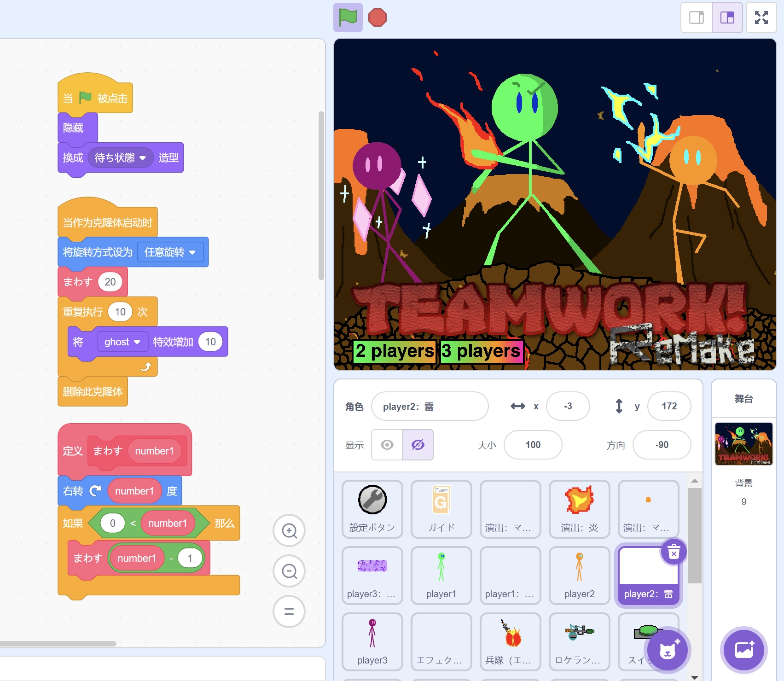Click the green flag to run project
The height and width of the screenshot is (681, 784).
(x=348, y=18)
